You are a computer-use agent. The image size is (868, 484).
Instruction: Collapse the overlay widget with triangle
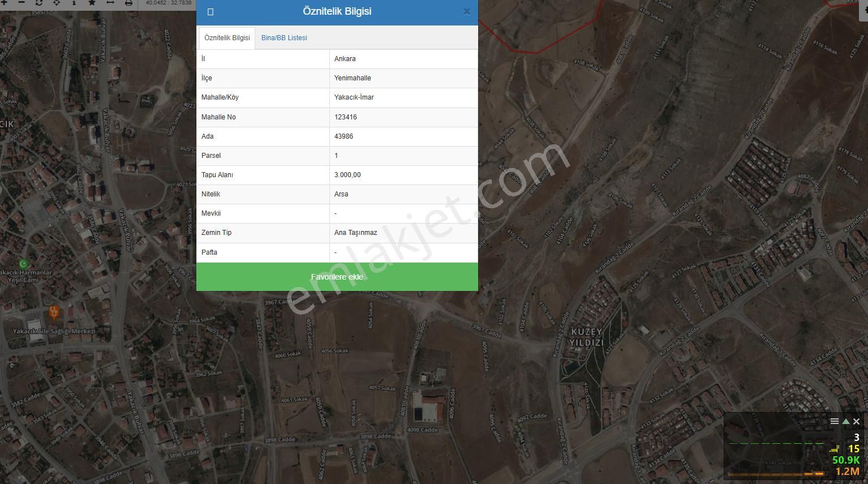845,421
